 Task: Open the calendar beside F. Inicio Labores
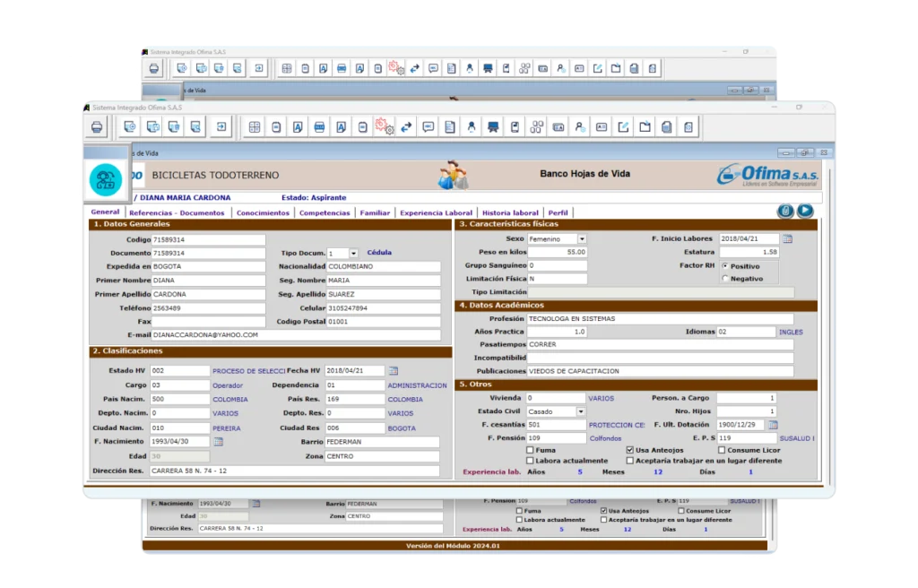click(x=787, y=239)
